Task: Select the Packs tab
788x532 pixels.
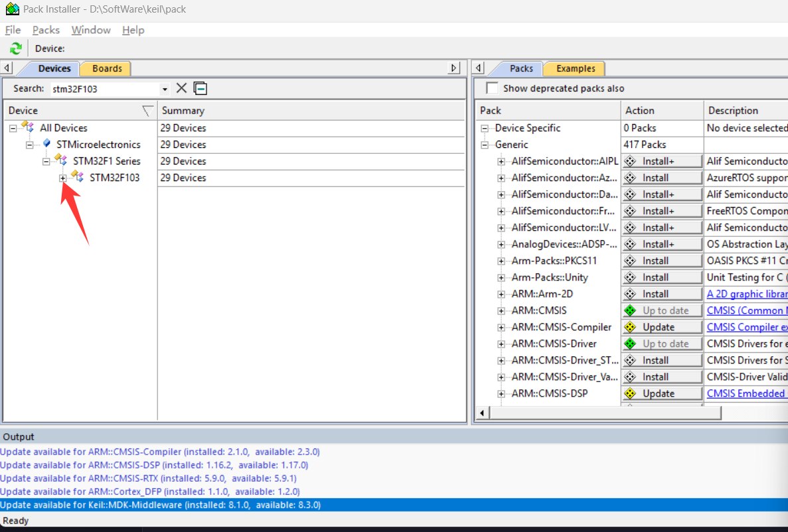Action: point(521,68)
